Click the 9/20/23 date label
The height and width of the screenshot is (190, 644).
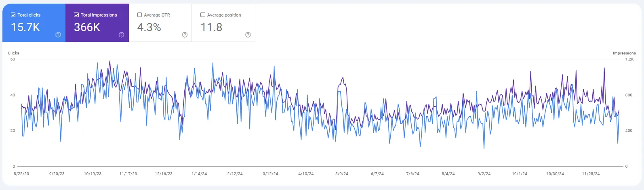tap(57, 174)
